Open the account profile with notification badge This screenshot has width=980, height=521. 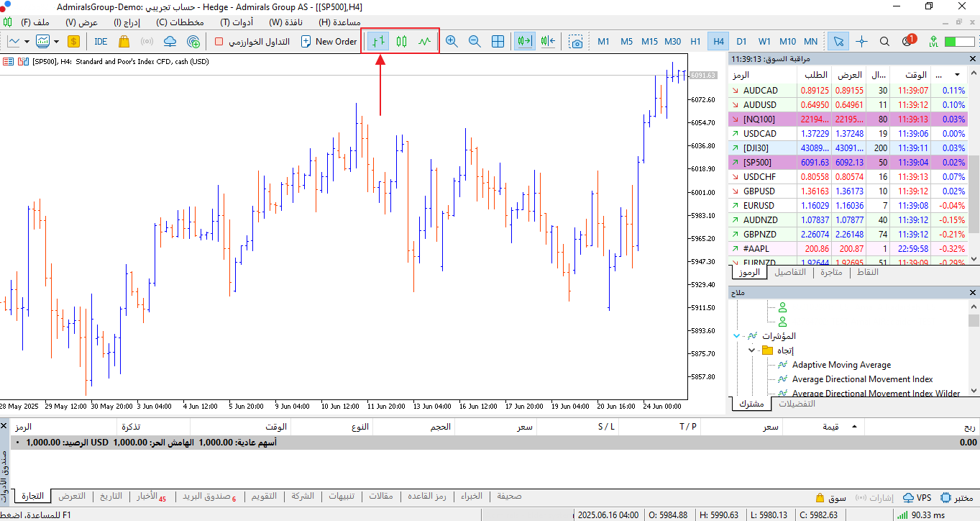click(908, 40)
